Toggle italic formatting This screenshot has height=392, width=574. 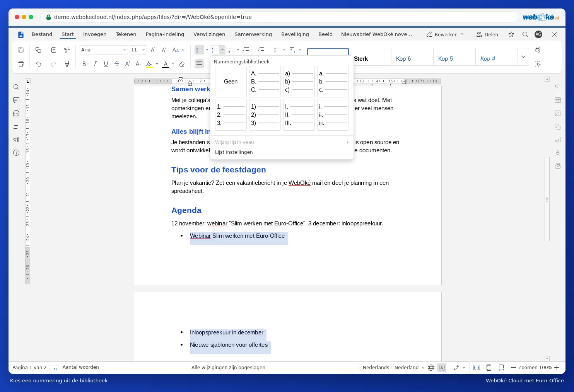point(95,64)
